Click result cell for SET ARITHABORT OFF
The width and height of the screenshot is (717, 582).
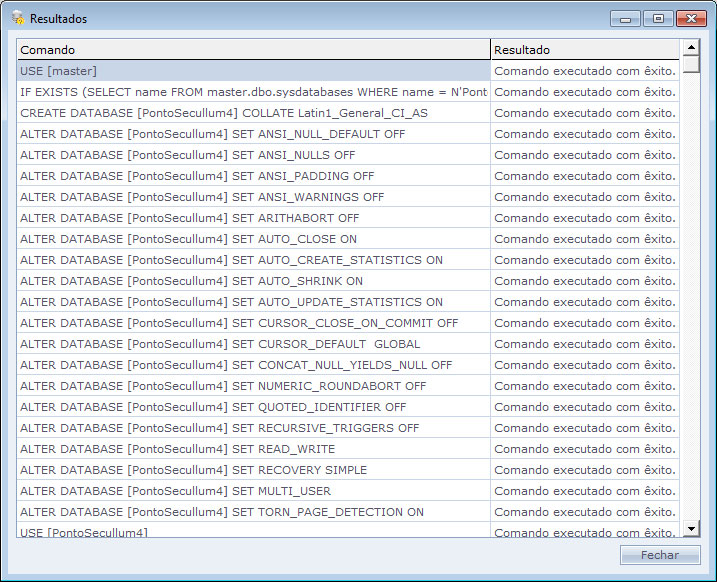click(585, 218)
